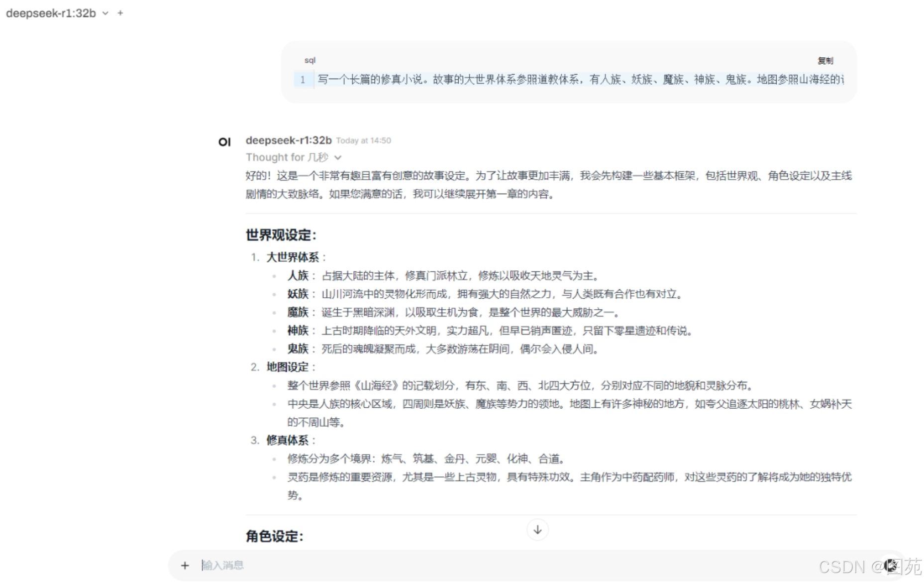The image size is (924, 583).
Task: Click line number 1 in the code block
Action: pyautogui.click(x=303, y=79)
